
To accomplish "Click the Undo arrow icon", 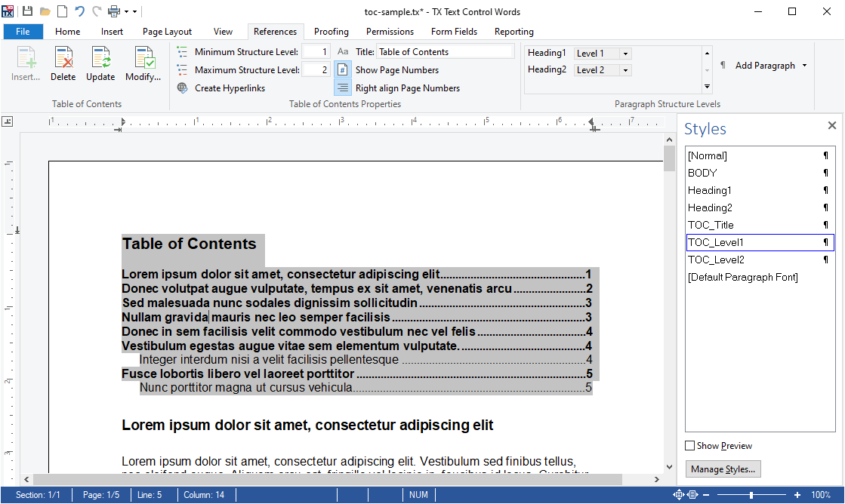I will 79,11.
